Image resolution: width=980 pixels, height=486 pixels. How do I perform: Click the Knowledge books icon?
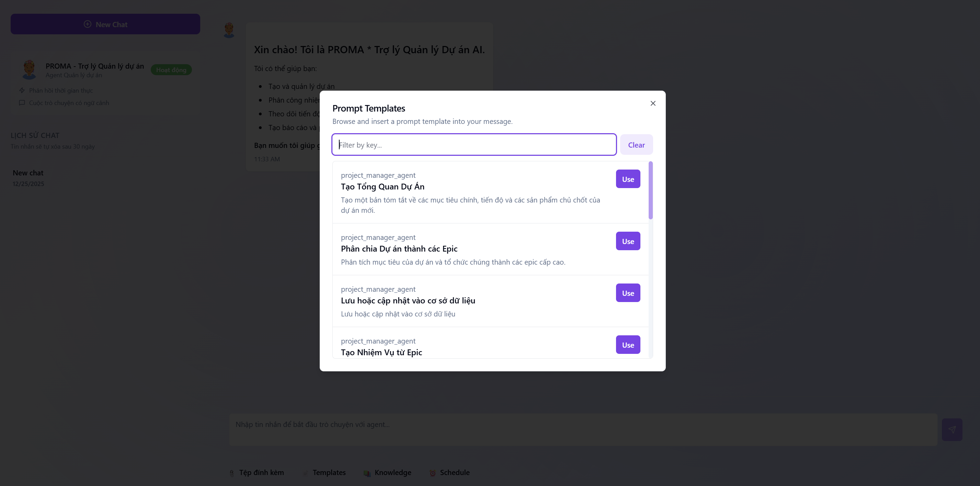(x=367, y=473)
